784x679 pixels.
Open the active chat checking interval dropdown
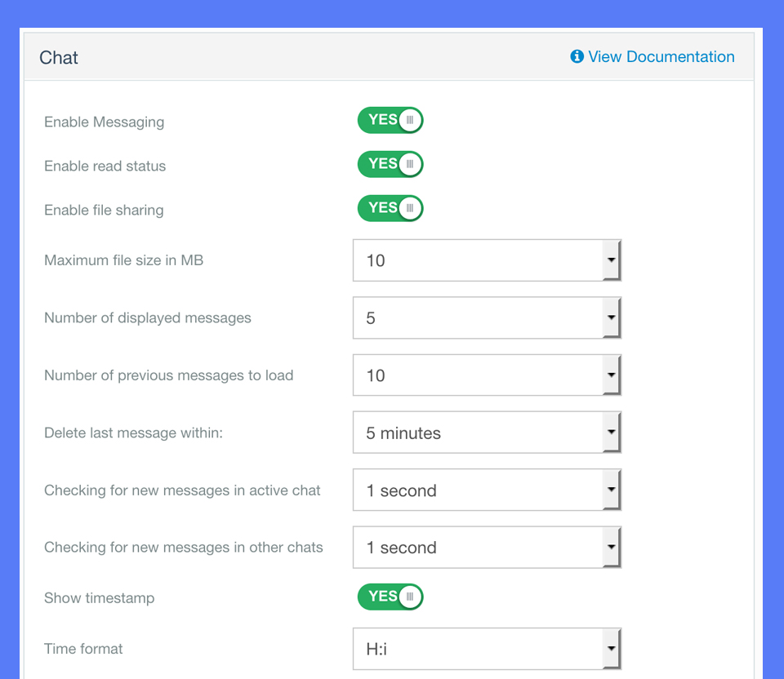tap(487, 490)
